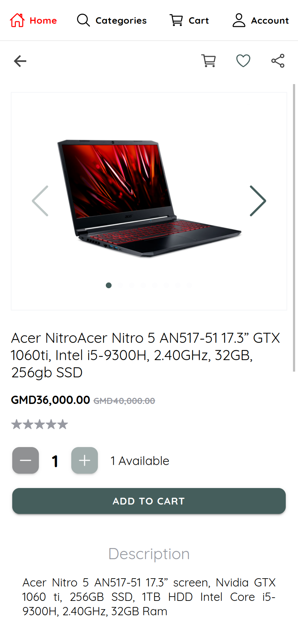Share this Acer Nitro product
This screenshot has width=298, height=644.
[278, 61]
